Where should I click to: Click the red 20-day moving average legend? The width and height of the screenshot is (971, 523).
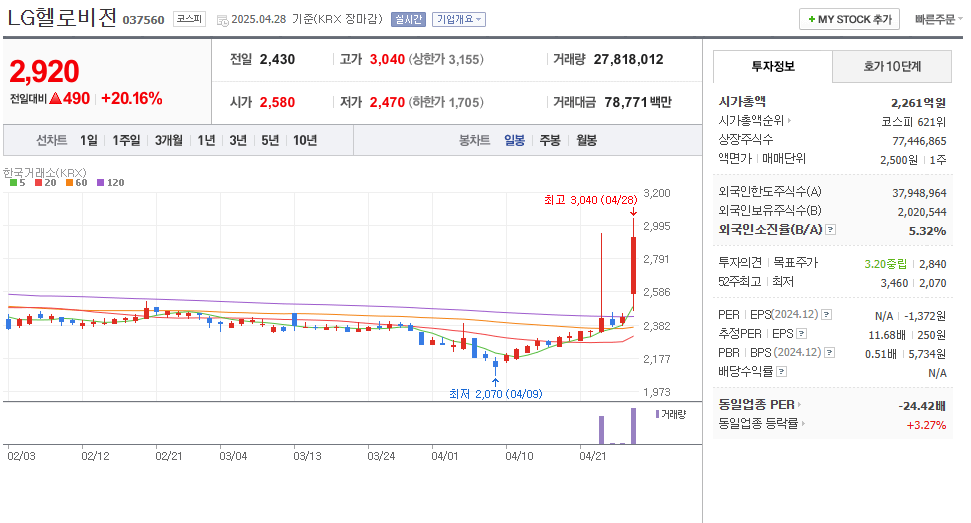pyautogui.click(x=46, y=183)
